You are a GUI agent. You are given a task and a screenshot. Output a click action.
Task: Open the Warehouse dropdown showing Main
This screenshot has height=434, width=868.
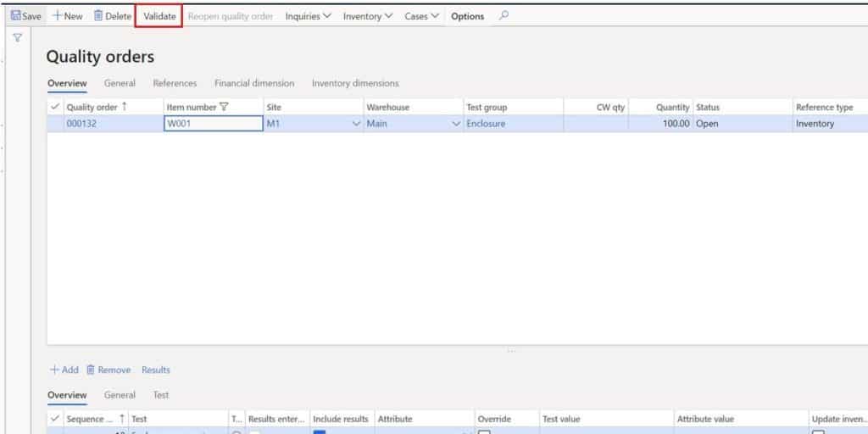pos(457,124)
